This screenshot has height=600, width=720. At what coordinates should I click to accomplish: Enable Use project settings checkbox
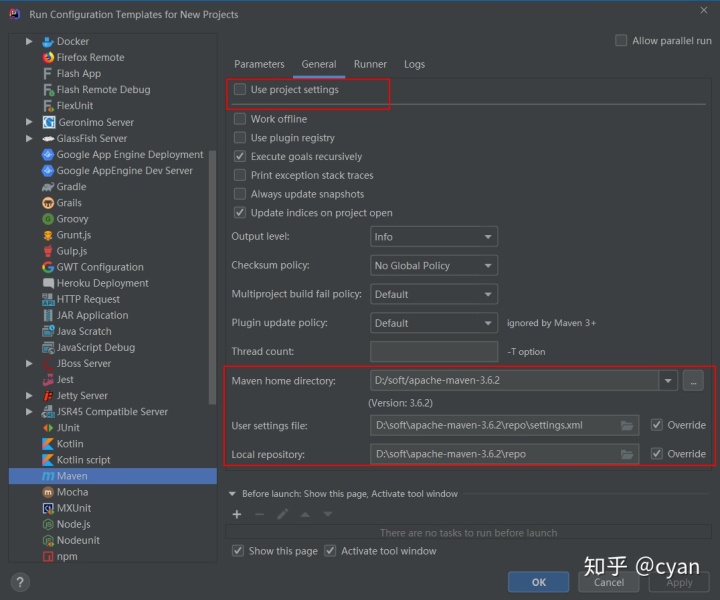(240, 90)
